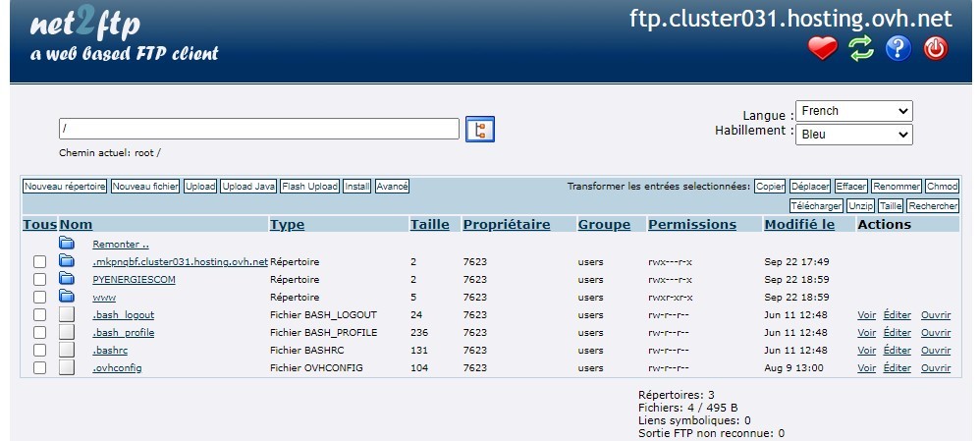
Task: Click the green refresh arrows icon
Action: (861, 48)
